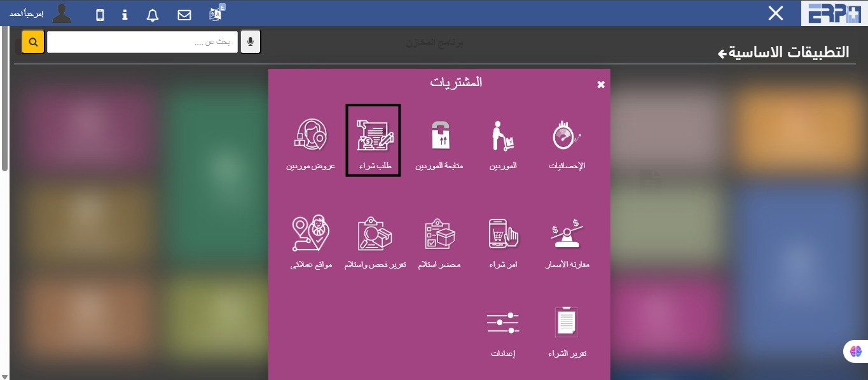Click the yellow search button
The image size is (868, 380).
pos(33,42)
